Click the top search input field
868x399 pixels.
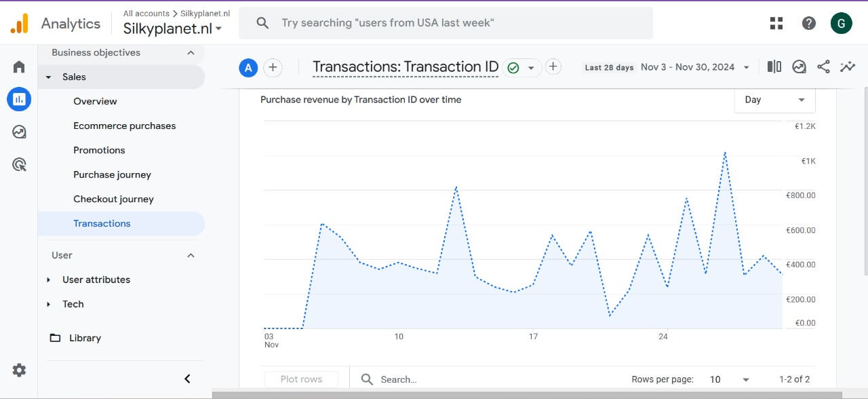click(446, 23)
